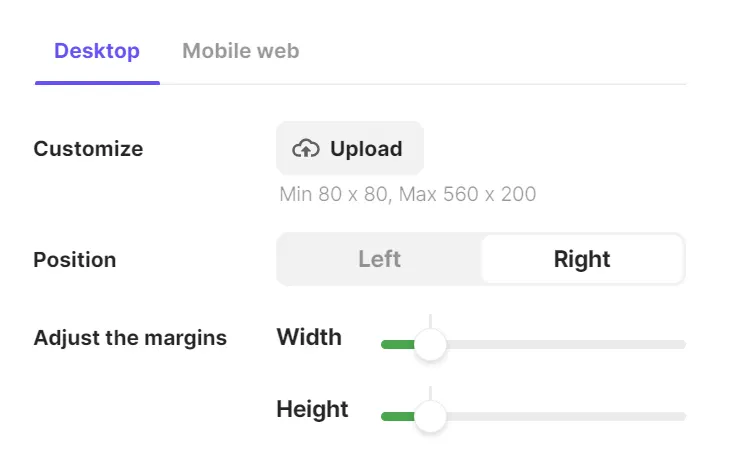Viewport: 739px width, 460px height.
Task: Click the Height label
Action: click(312, 409)
